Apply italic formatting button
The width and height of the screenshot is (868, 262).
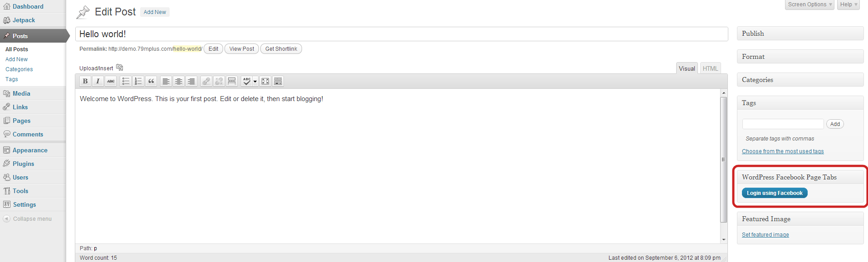[98, 81]
